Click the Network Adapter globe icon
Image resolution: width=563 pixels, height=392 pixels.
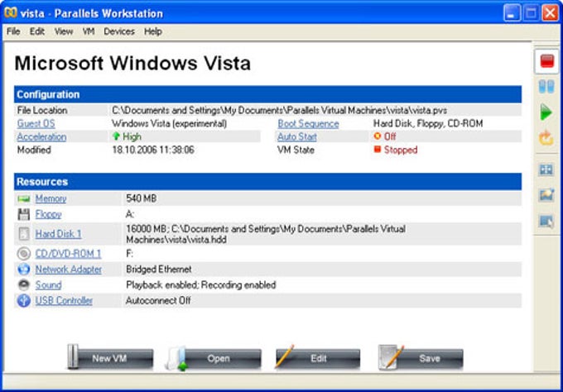tap(24, 270)
